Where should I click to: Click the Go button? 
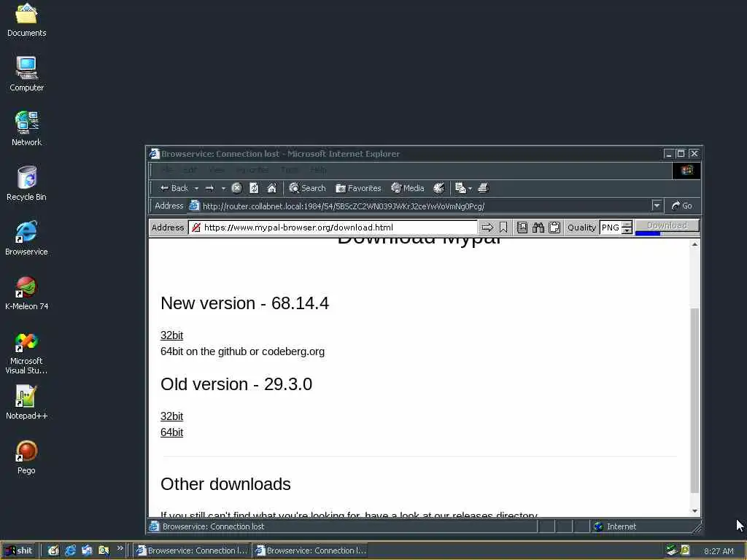(x=682, y=206)
